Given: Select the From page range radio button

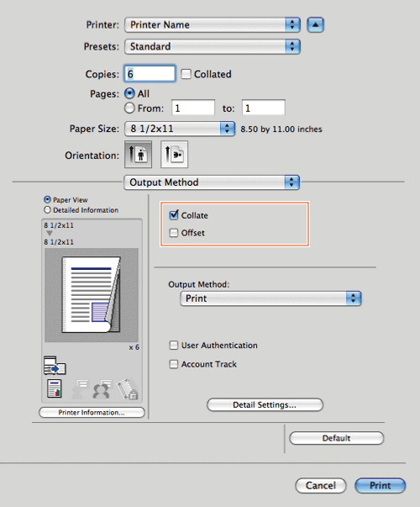Looking at the screenshot, I should point(129,108).
